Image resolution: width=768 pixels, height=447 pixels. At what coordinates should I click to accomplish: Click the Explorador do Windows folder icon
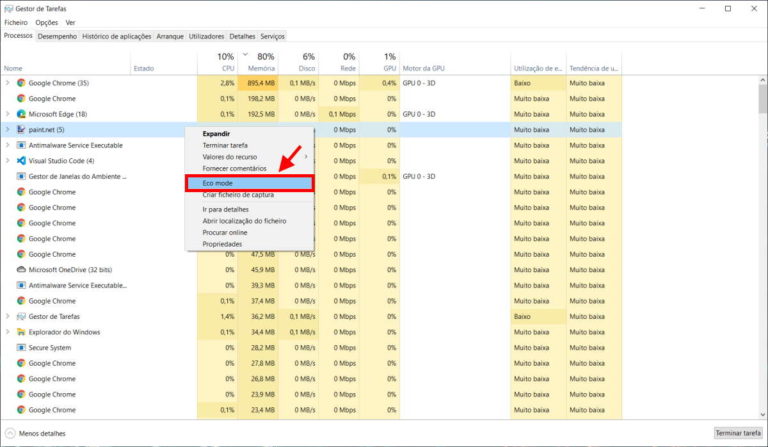click(x=21, y=332)
